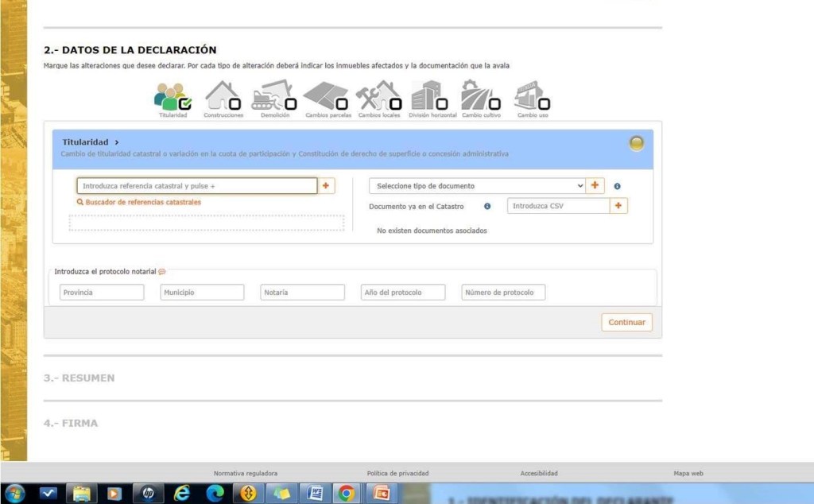Click the Cambios parcelas icon
Viewport: 814px width, 504px height.
point(327,96)
